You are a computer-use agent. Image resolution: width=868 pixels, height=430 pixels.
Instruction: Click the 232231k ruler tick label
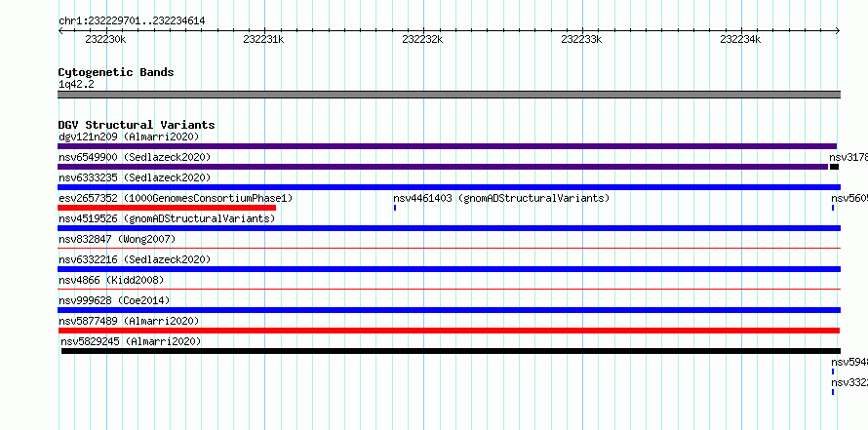(264, 39)
